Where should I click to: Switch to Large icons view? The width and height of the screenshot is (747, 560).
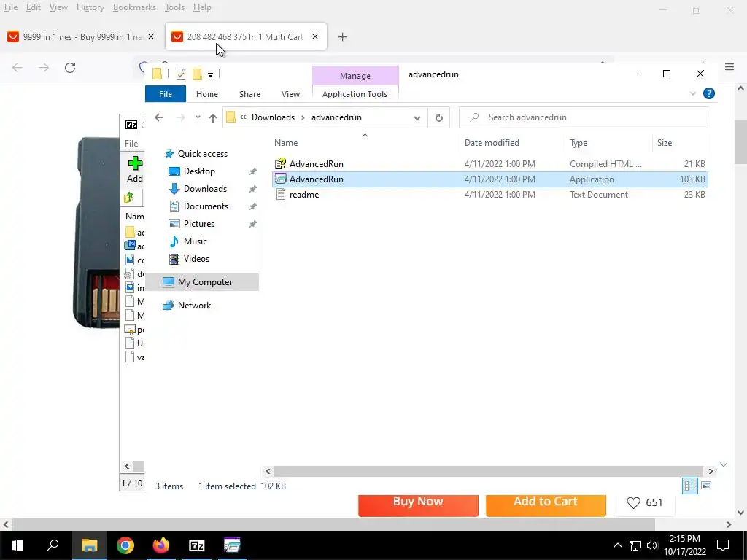point(706,486)
